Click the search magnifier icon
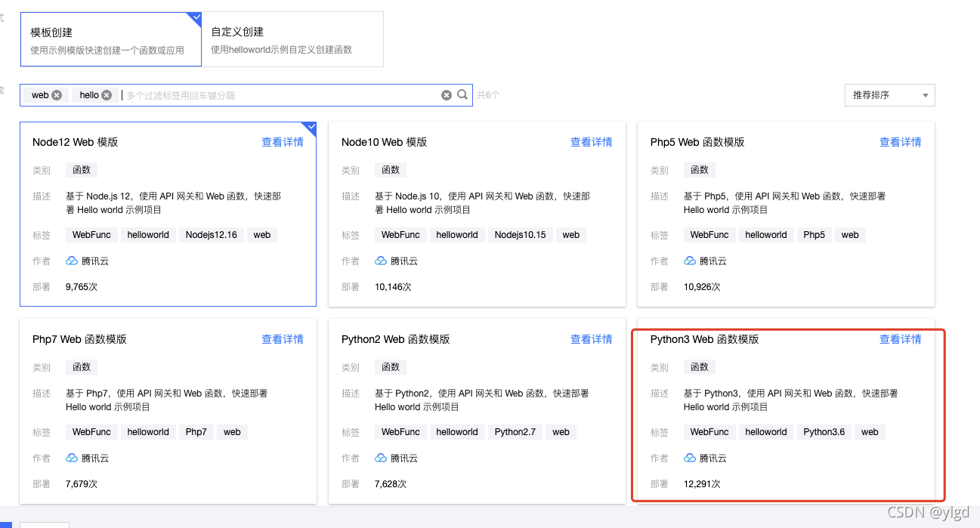This screenshot has height=528, width=980. coord(462,94)
